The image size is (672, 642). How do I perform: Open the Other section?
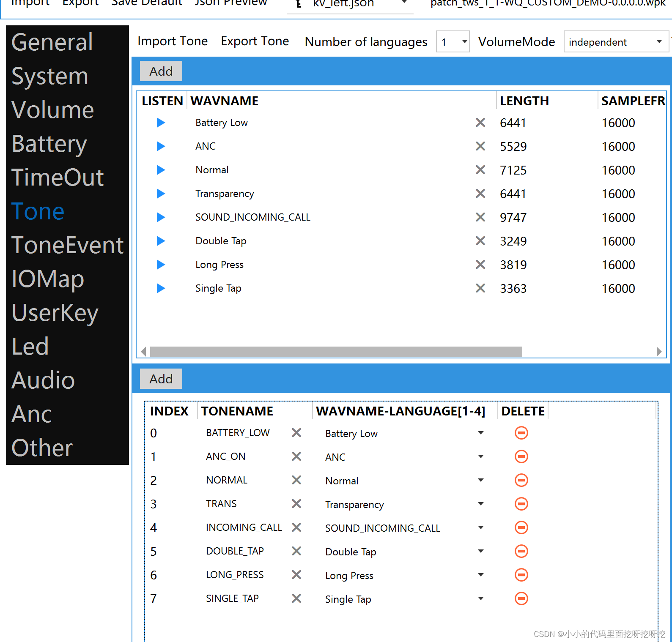tap(42, 448)
